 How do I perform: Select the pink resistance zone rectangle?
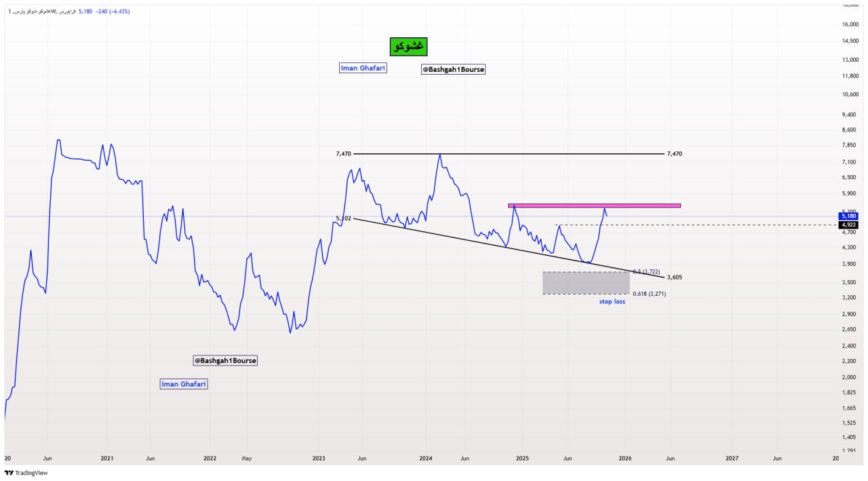(x=594, y=206)
